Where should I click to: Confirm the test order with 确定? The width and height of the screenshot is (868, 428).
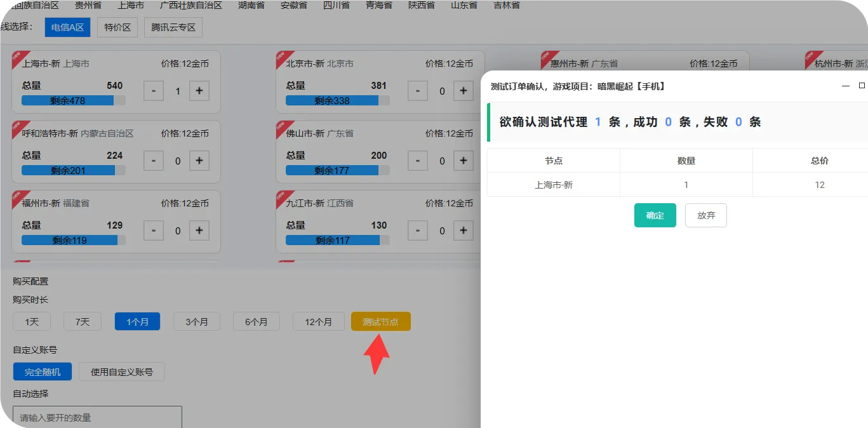coord(655,215)
